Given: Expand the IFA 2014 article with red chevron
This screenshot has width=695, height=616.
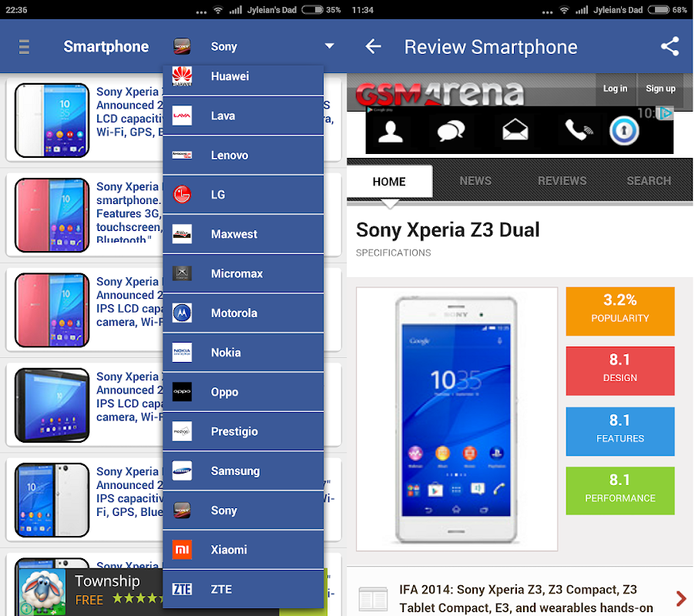Looking at the screenshot, I should point(681,599).
